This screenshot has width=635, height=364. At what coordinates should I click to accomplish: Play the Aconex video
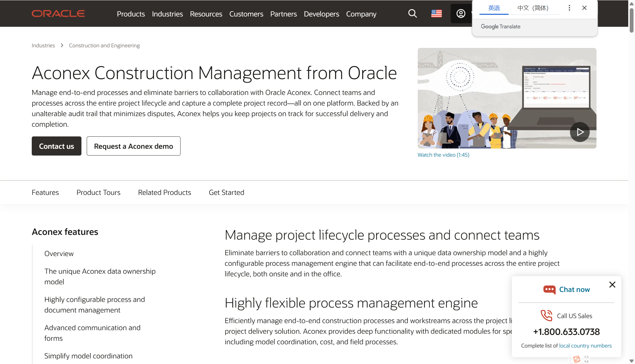click(x=579, y=132)
